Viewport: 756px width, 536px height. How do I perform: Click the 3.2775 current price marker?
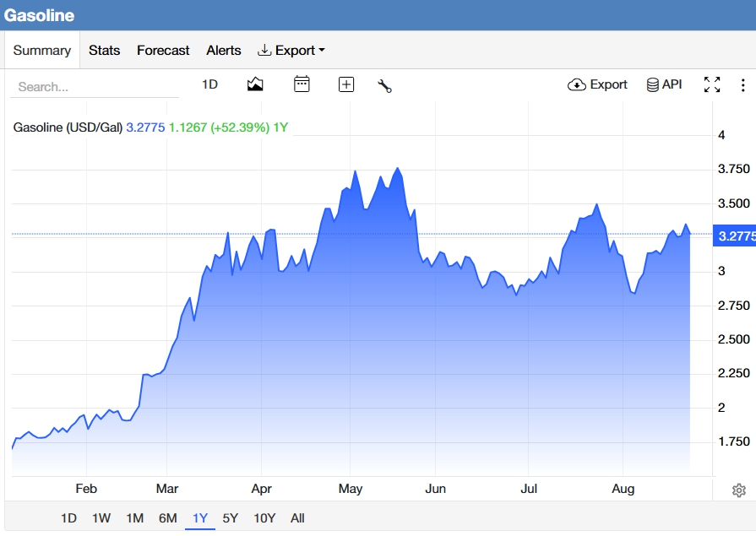tap(734, 236)
